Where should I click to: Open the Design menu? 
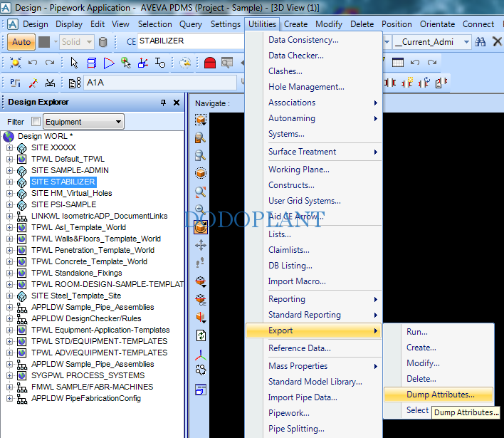tap(36, 24)
